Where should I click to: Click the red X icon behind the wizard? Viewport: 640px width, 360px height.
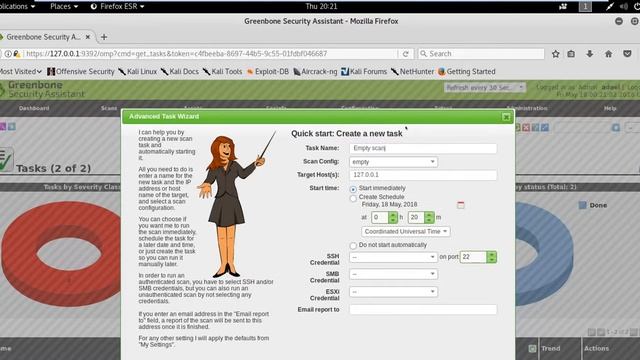(x=526, y=128)
